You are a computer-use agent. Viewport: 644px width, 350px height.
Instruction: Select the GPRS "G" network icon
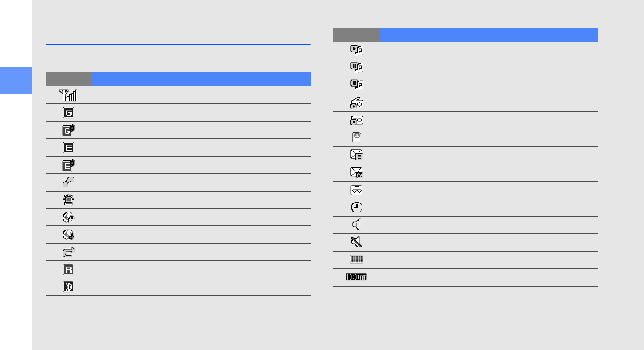[x=68, y=112]
